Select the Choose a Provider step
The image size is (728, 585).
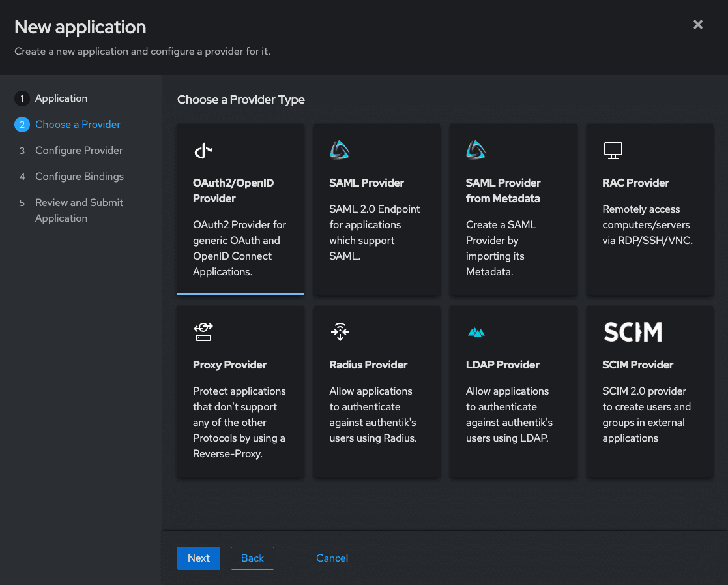pyautogui.click(x=78, y=125)
